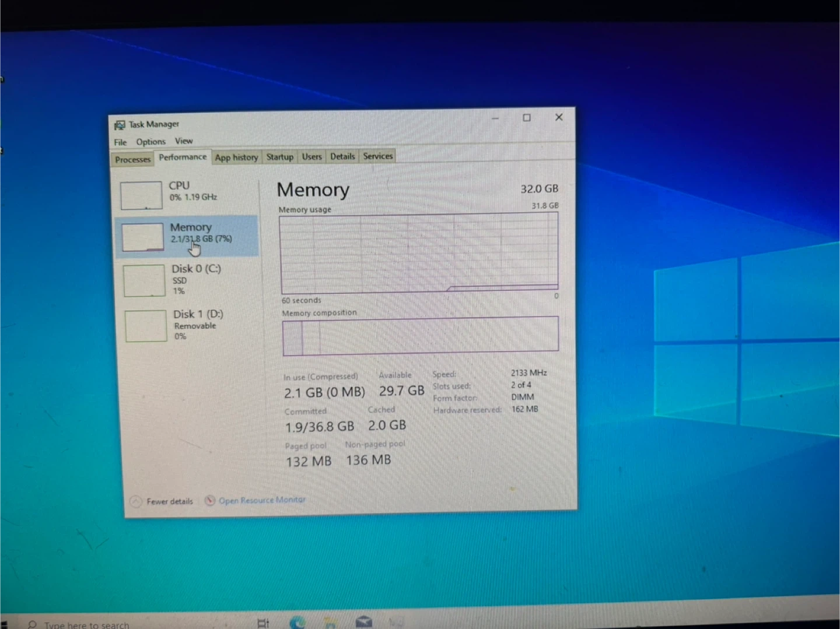840x629 pixels.
Task: Go to the Startup tab
Action: tap(280, 157)
